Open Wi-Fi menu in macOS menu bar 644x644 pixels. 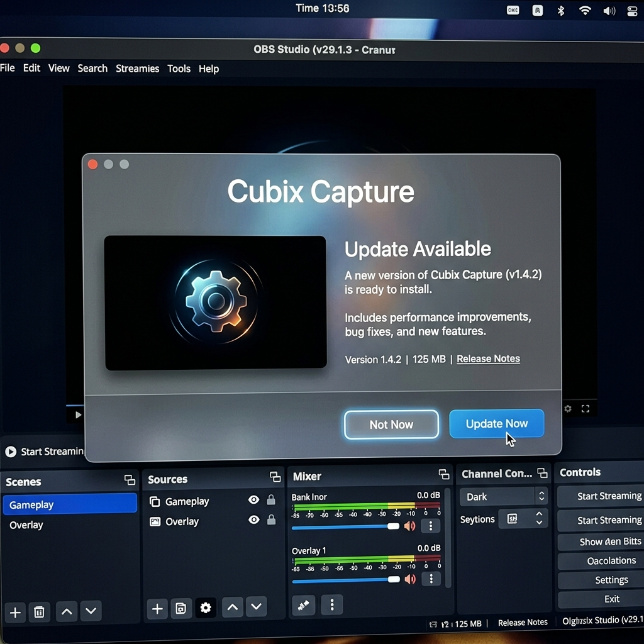click(x=585, y=11)
